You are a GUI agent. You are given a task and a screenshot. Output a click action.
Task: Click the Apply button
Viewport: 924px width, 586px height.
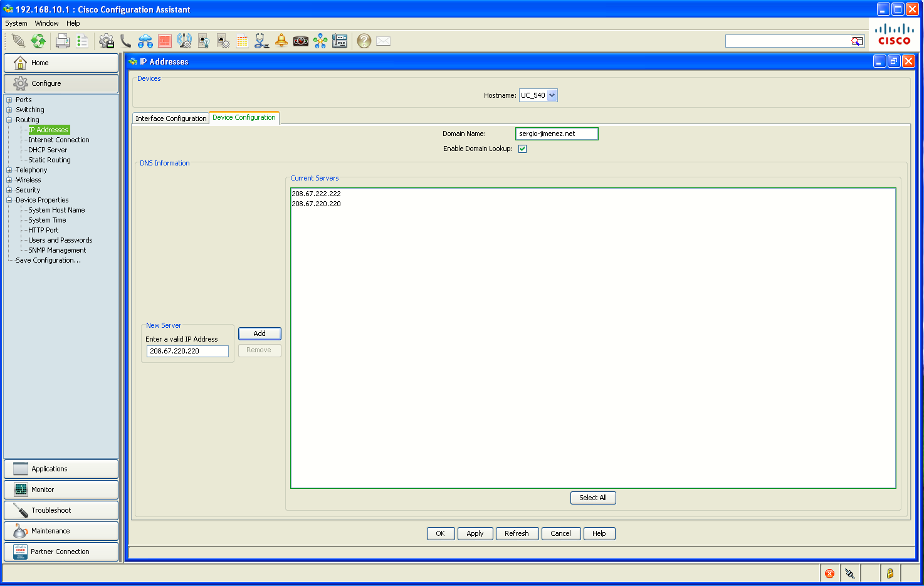click(475, 533)
